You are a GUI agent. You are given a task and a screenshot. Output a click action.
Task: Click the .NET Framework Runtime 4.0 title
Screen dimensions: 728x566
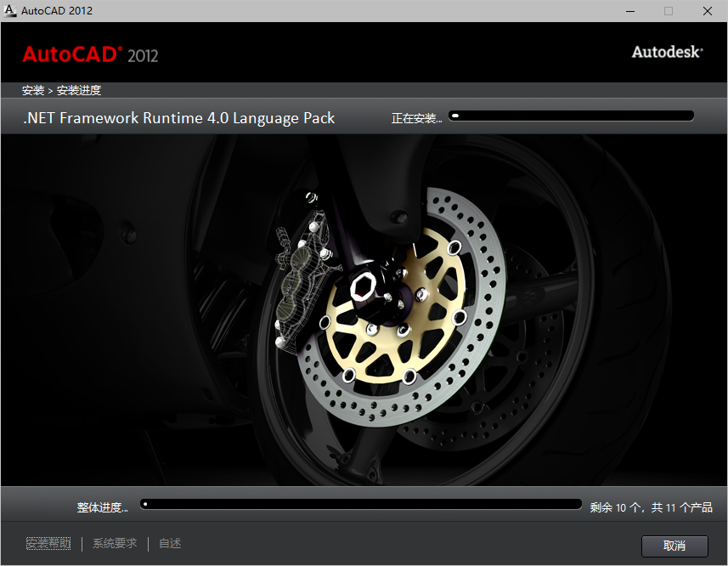[x=178, y=117]
